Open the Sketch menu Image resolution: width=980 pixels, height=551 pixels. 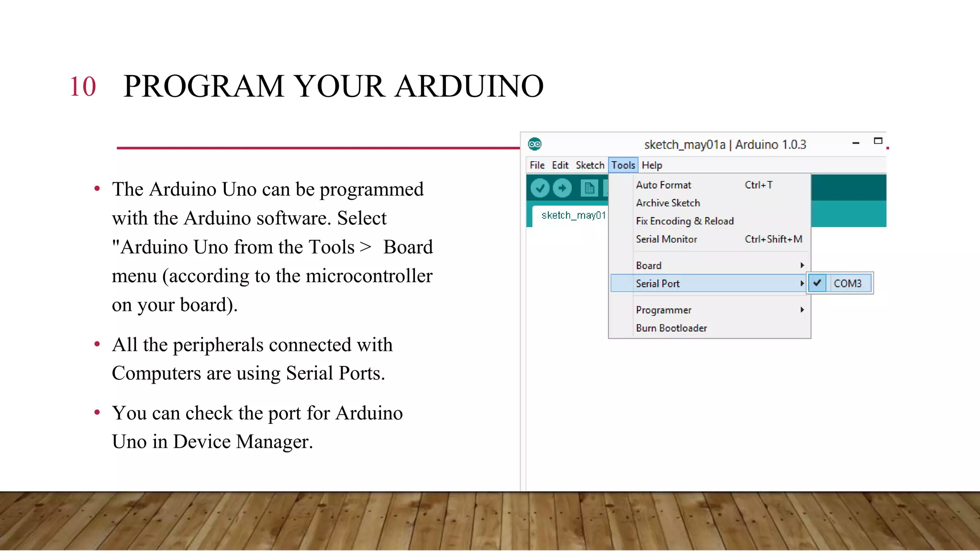coord(590,165)
